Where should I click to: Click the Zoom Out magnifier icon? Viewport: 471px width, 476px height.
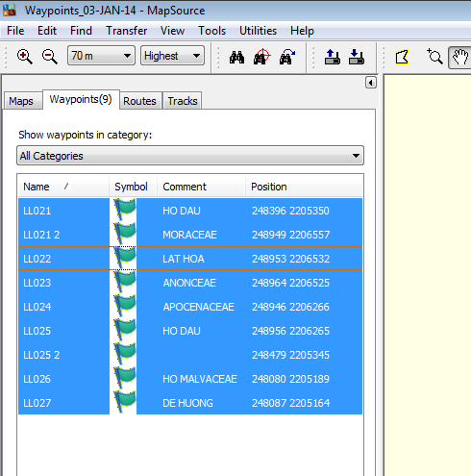click(x=50, y=57)
